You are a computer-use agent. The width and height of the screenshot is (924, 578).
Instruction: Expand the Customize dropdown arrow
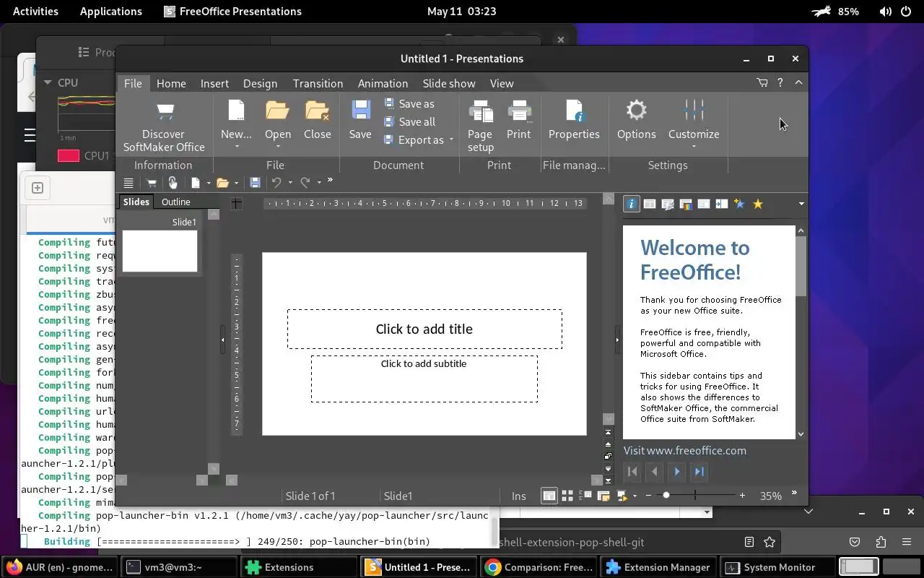694,147
